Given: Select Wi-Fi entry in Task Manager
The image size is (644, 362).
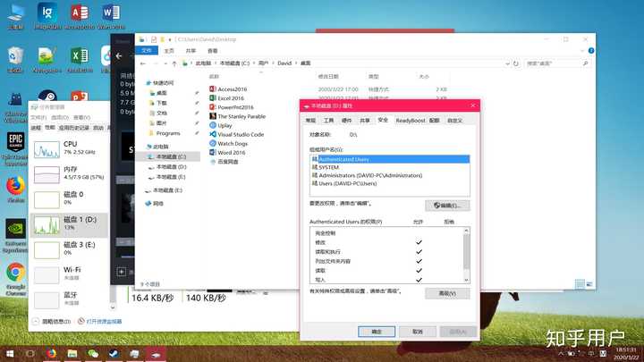Looking at the screenshot, I should click(69, 275).
